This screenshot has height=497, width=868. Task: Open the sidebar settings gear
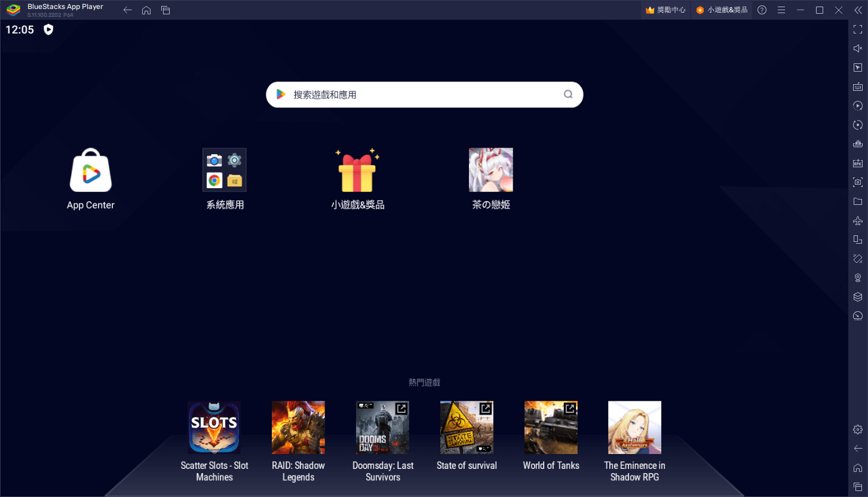858,429
